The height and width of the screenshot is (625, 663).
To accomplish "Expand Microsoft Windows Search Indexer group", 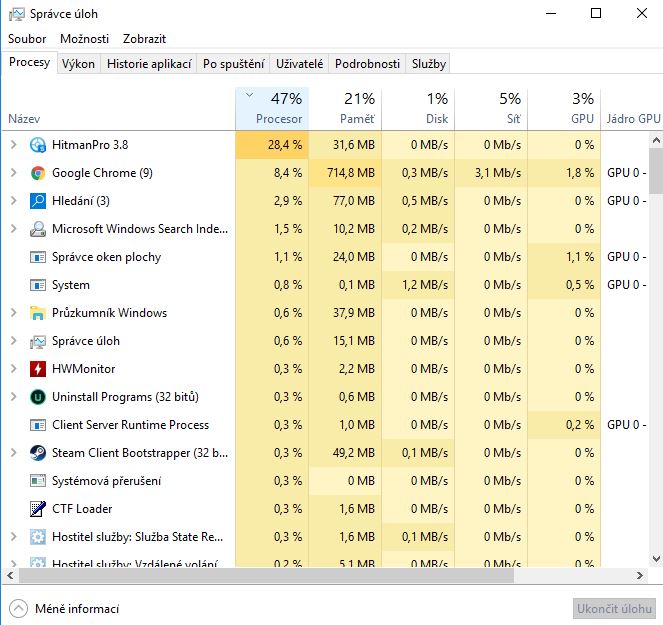I will coord(14,229).
